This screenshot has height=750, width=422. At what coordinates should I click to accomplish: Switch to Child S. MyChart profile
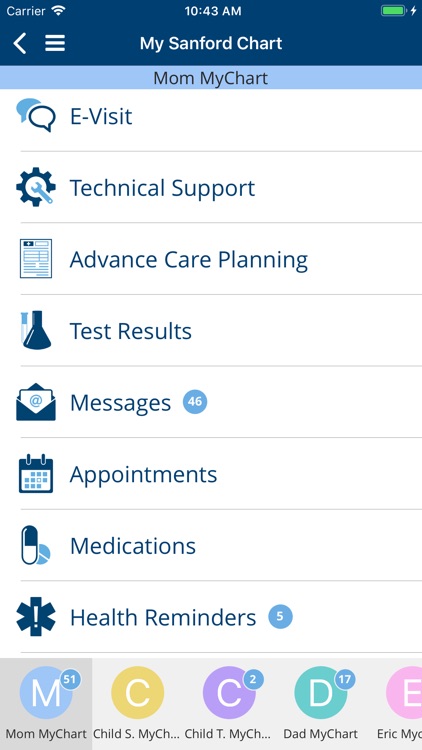click(138, 704)
